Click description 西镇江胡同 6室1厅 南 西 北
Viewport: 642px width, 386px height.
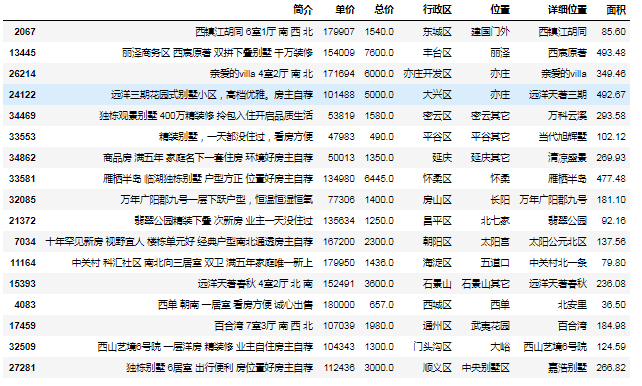pos(254,32)
